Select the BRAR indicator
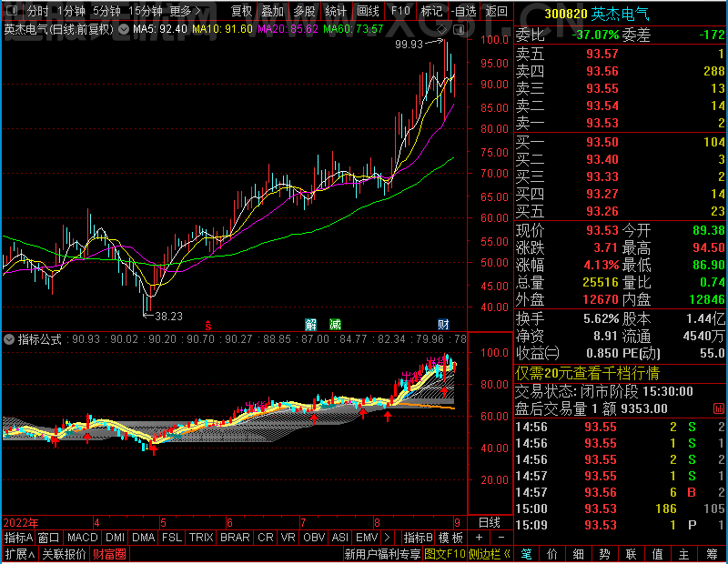Image resolution: width=728 pixels, height=564 pixels. [235, 538]
